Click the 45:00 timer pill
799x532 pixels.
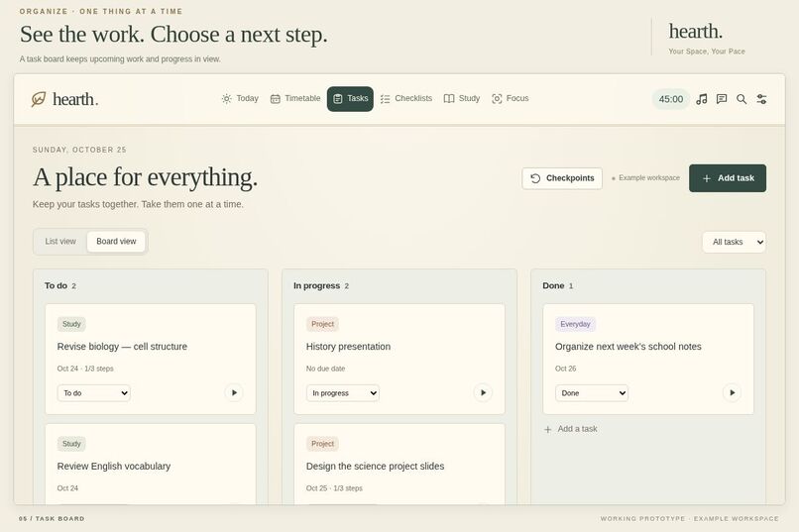[670, 99]
